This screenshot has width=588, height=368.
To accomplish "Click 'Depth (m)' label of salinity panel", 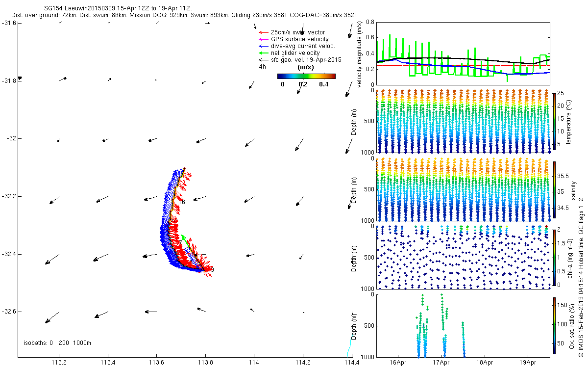I will (x=354, y=191).
